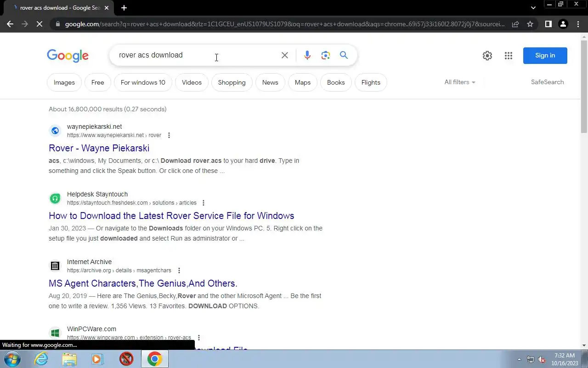
Task: Switch to News results
Action: (270, 82)
